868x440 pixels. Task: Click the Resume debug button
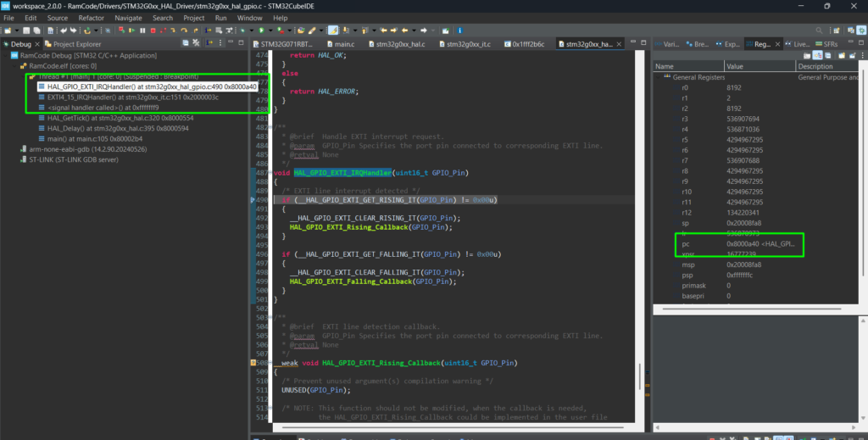[131, 30]
